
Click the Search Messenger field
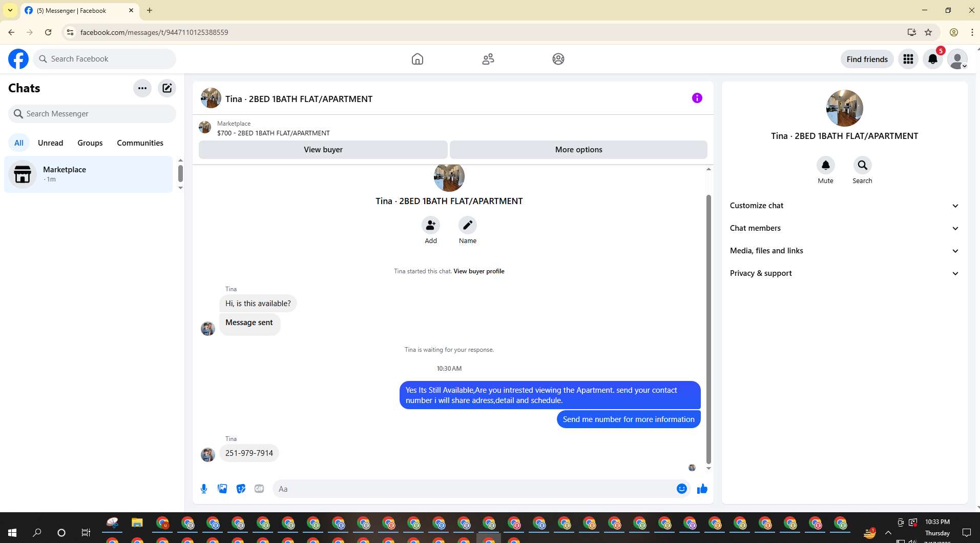[x=92, y=114]
